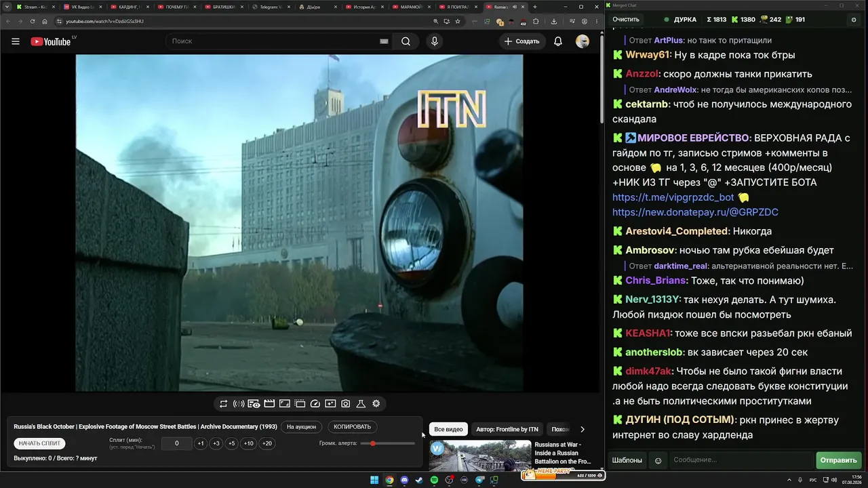868x488 pixels.
Task: Open the YouTube guide hamburger menu
Action: pyautogui.click(x=16, y=41)
